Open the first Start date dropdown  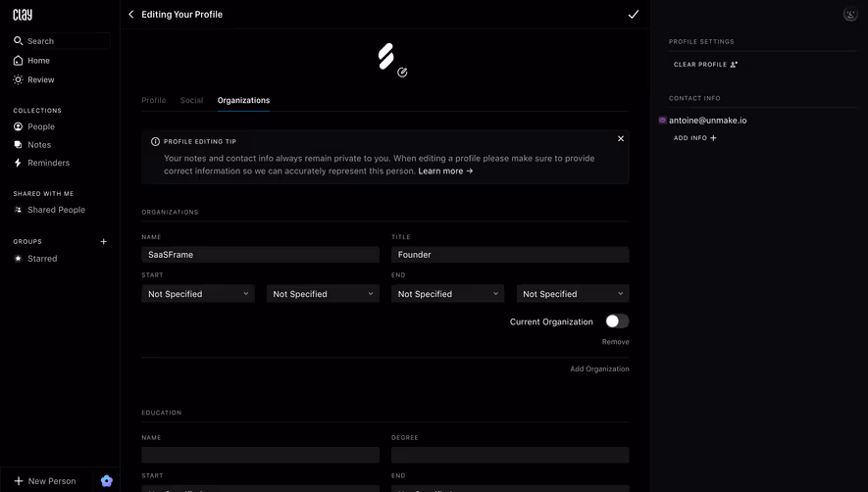[197, 294]
